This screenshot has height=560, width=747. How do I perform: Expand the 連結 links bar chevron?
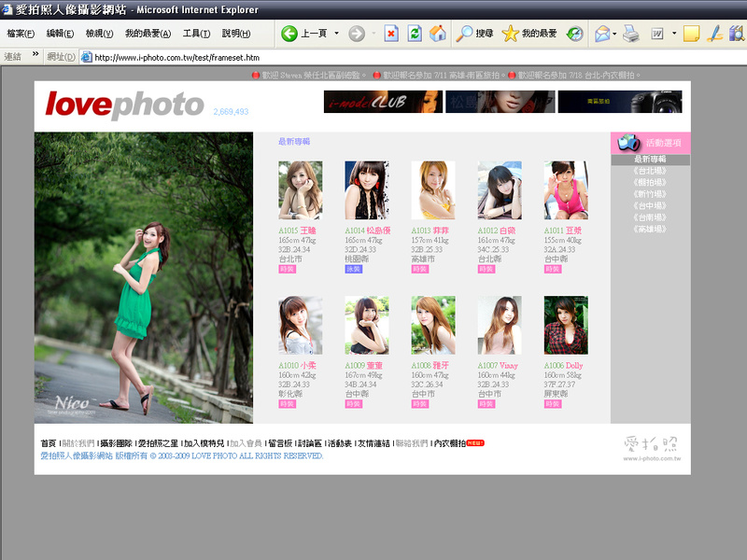(35, 54)
